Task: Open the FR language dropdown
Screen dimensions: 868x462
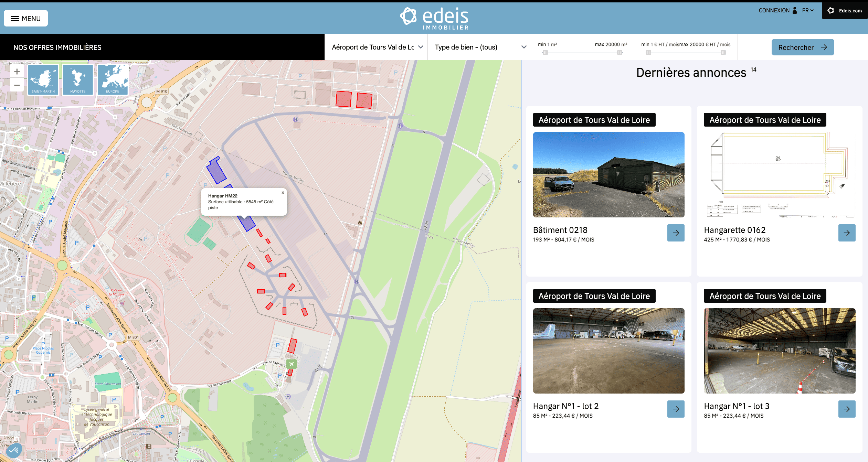Action: click(808, 10)
